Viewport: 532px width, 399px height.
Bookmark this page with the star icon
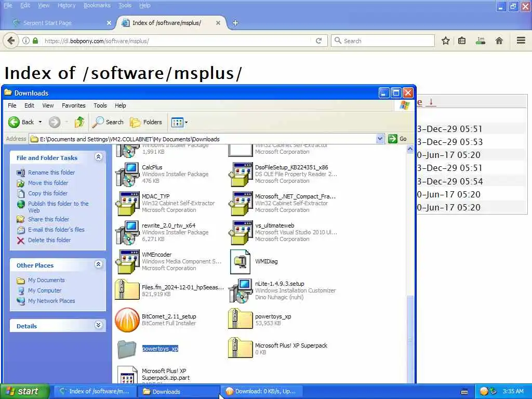(445, 41)
